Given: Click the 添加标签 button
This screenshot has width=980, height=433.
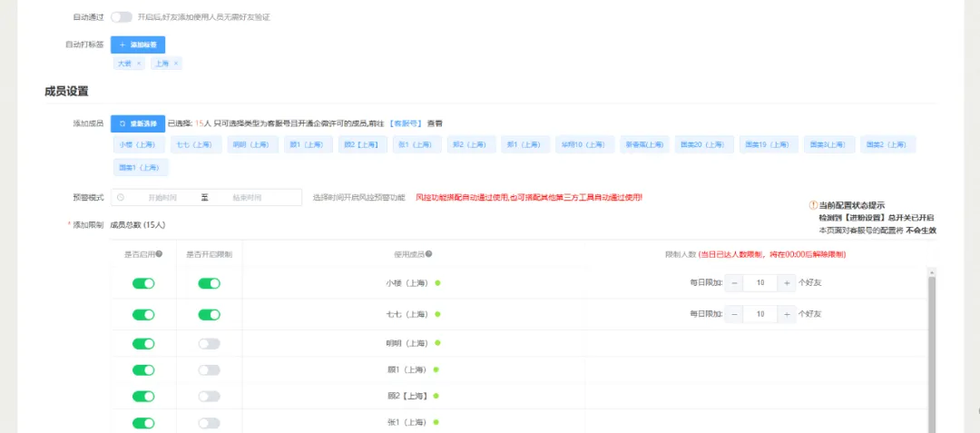Looking at the screenshot, I should click(x=138, y=45).
